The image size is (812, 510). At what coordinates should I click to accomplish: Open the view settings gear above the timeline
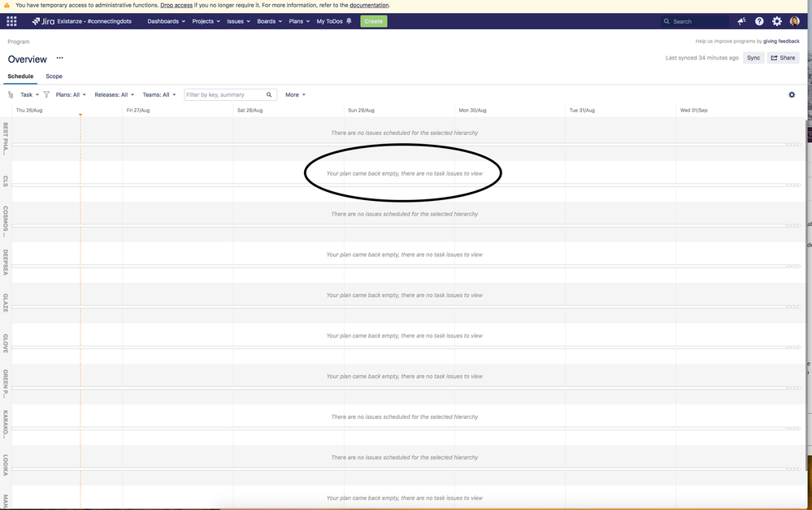tap(792, 94)
